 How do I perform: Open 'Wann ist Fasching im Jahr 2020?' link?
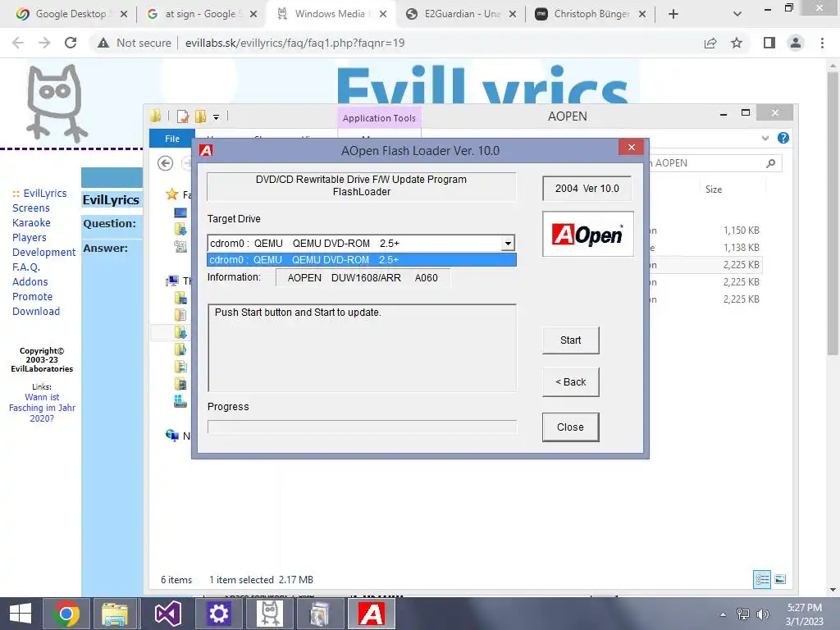[x=43, y=408]
